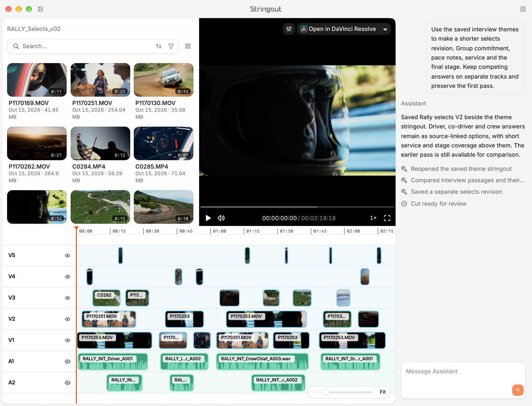Mute the preview volume
Image resolution: width=532 pixels, height=406 pixels.
click(x=221, y=218)
